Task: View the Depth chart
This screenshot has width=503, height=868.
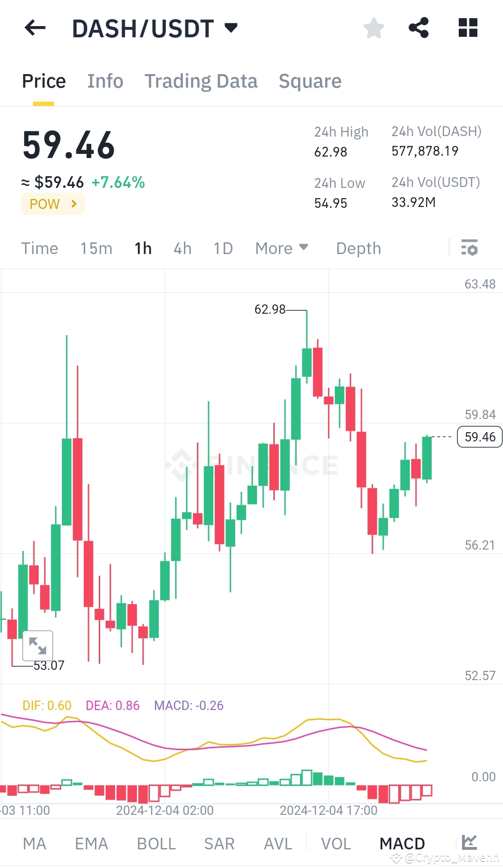Action: 358,248
